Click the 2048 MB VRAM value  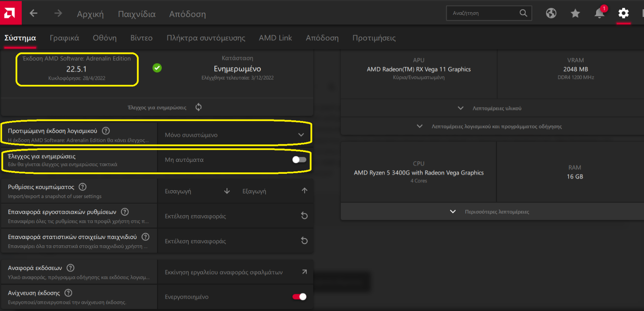tap(576, 69)
